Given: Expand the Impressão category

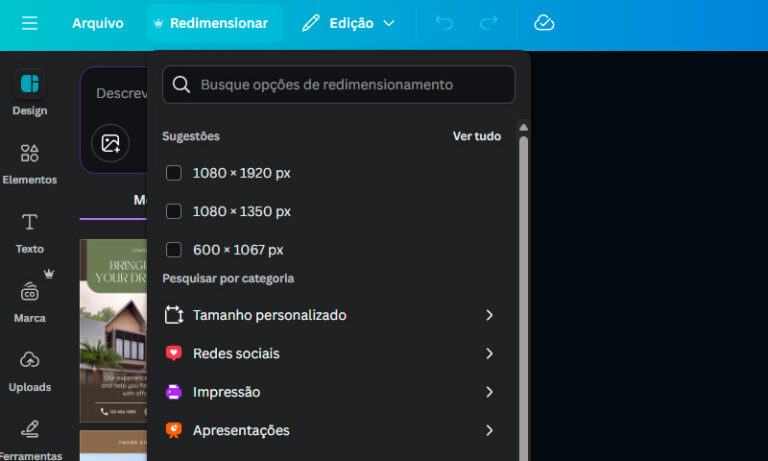Looking at the screenshot, I should [x=330, y=392].
